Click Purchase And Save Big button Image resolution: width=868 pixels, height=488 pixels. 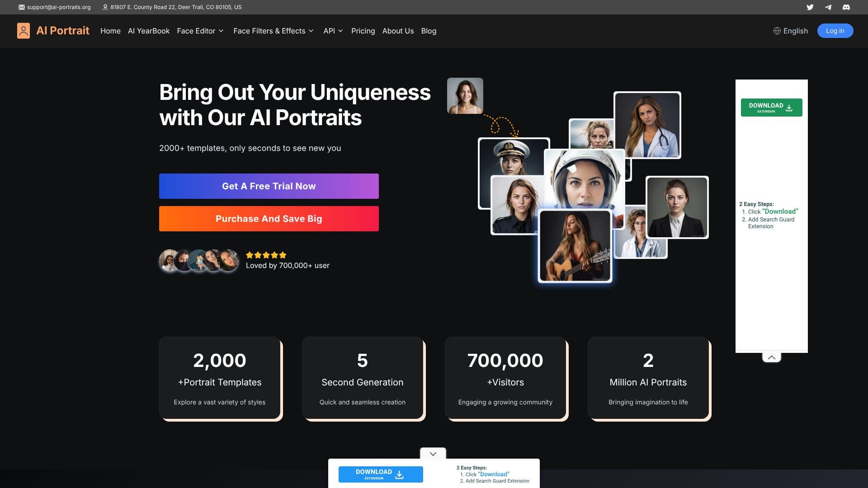point(269,219)
